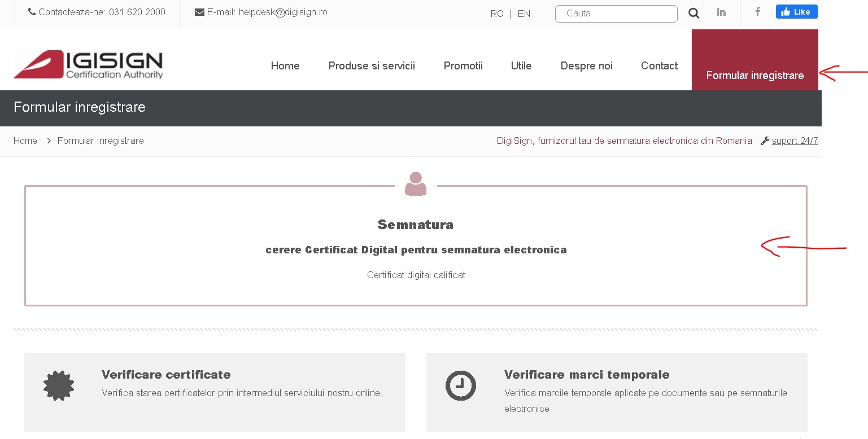Click the user icon above Semnatura

tap(416, 184)
